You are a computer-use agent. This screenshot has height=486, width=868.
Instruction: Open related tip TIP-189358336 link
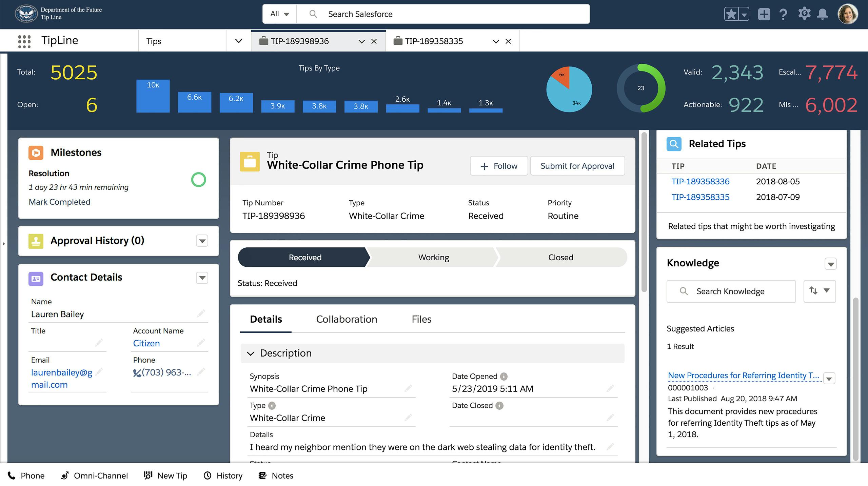(700, 181)
